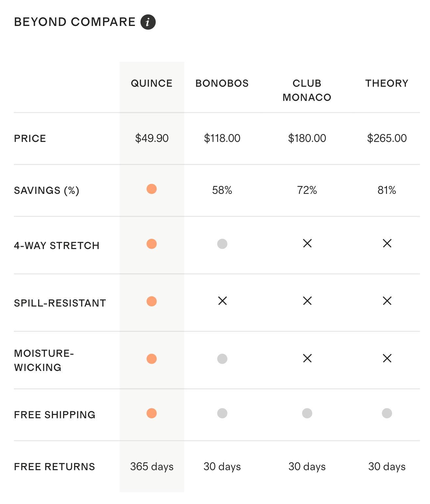Click Quince's orange dot for 4-Way Stretch
The height and width of the screenshot is (504, 430).
(x=152, y=244)
